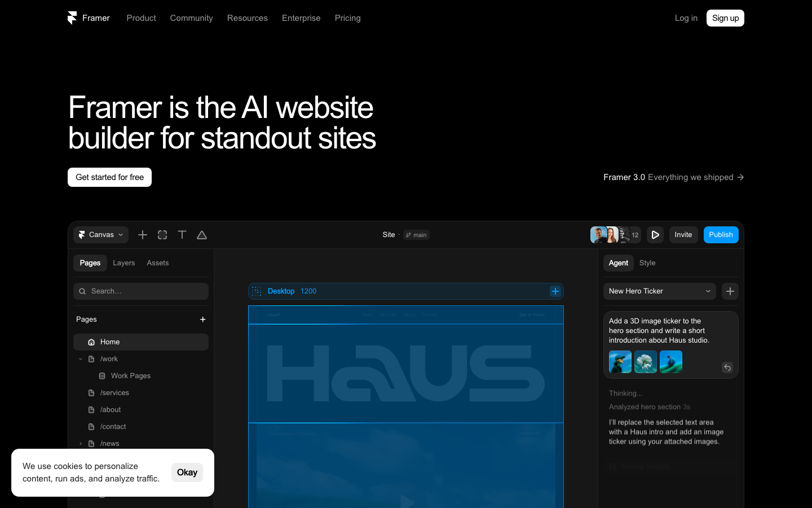This screenshot has height=508, width=812.
Task: Open the Resources menu
Action: tap(248, 18)
